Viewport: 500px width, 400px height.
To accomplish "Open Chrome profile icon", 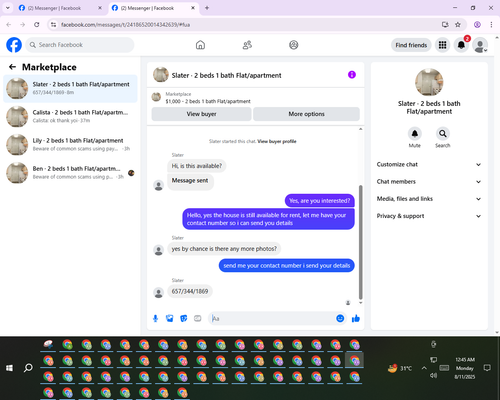I will pyautogui.click(x=477, y=25).
